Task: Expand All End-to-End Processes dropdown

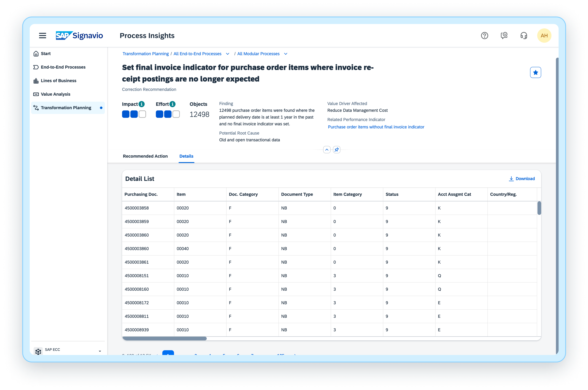Action: 227,54
